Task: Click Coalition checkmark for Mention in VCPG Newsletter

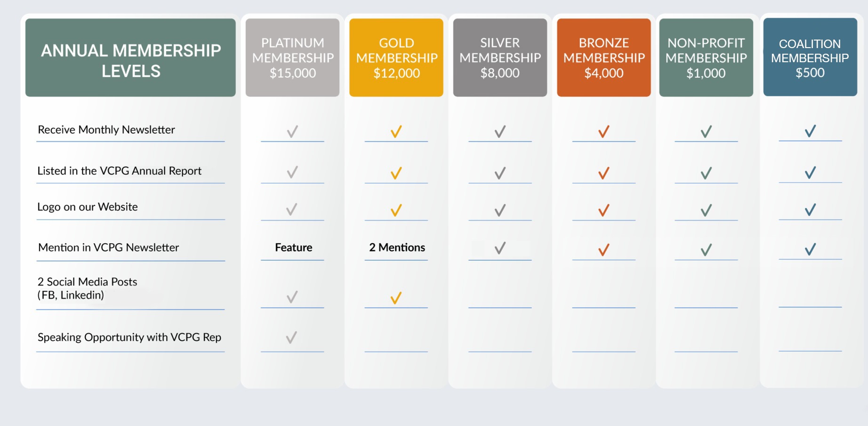Action: point(810,249)
